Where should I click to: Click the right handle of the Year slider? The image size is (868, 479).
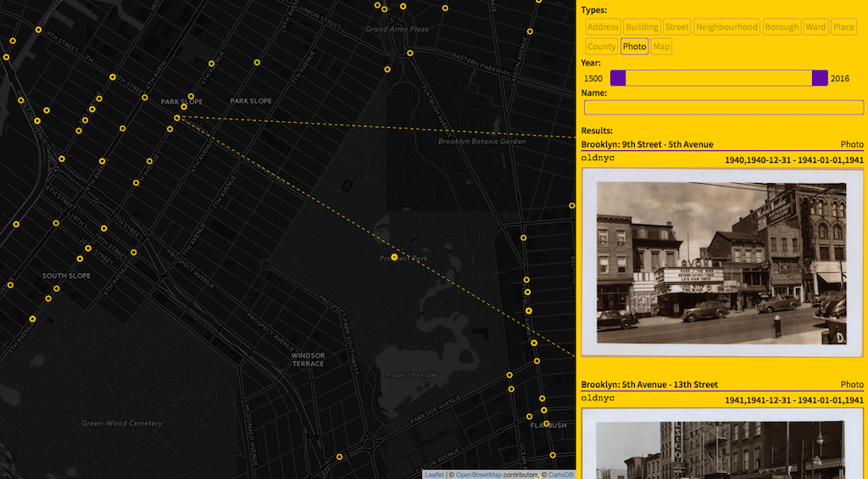coord(820,78)
